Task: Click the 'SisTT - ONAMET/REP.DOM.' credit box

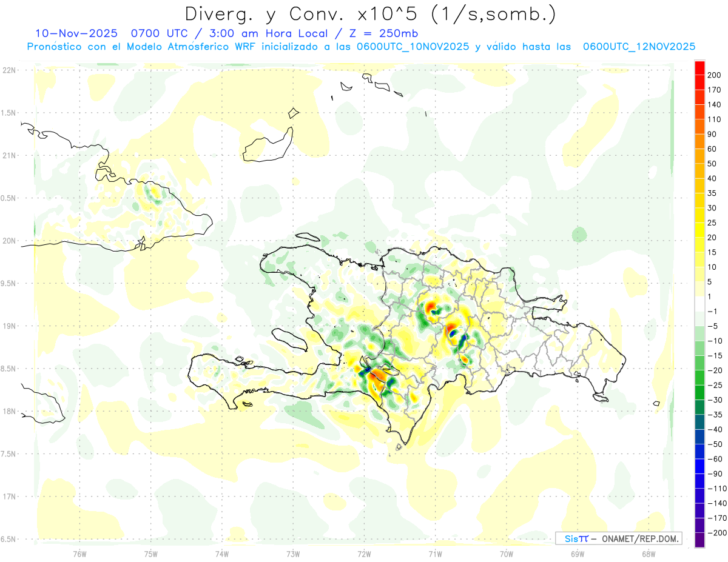Action: click(619, 538)
